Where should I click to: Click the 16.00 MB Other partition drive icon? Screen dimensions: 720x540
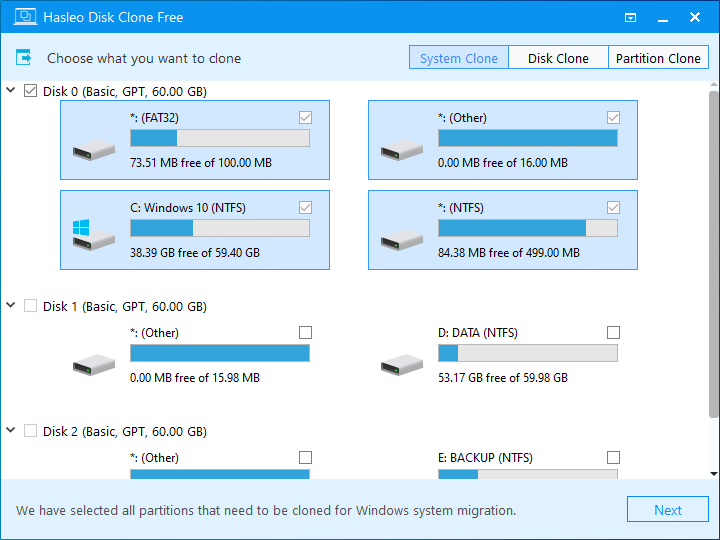402,150
